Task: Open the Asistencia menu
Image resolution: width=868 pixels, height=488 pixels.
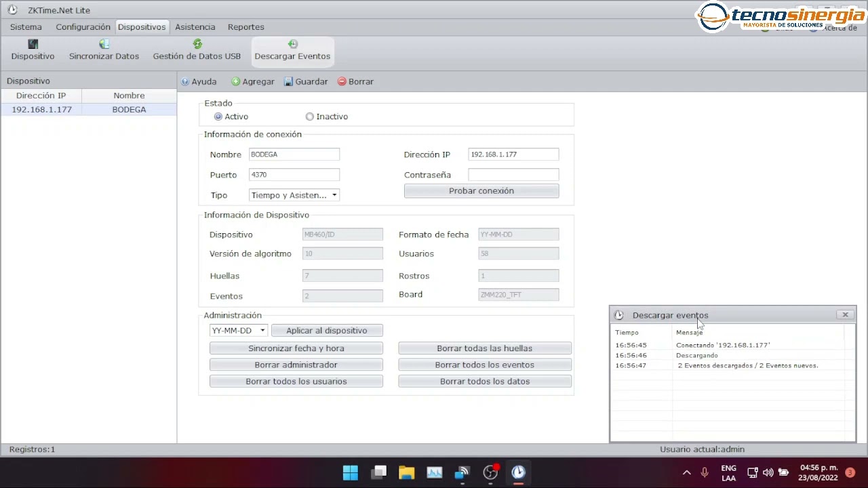Action: (195, 27)
